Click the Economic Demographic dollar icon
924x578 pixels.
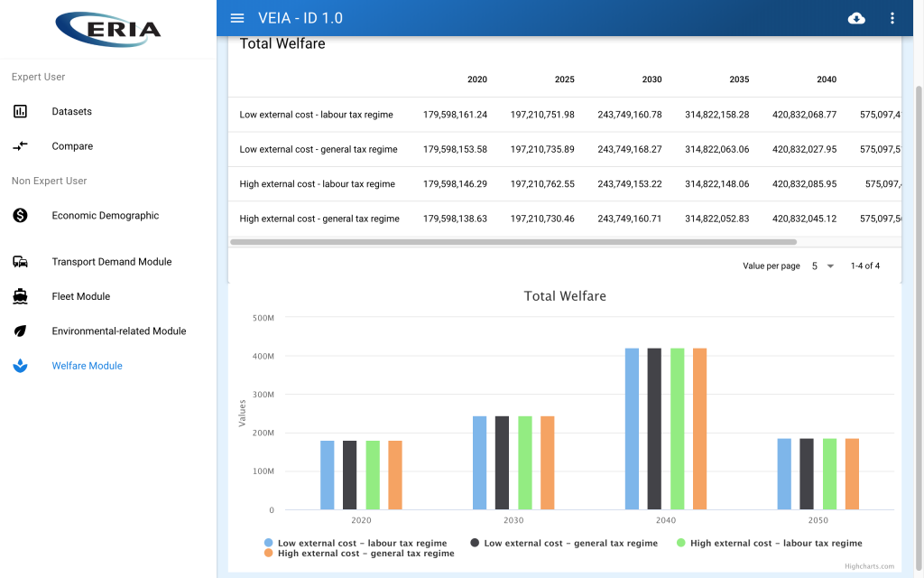20,215
